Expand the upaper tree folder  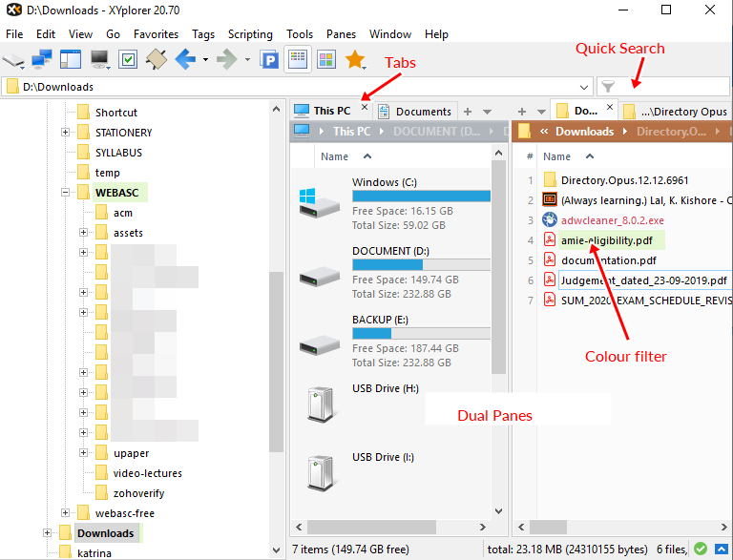[x=83, y=452]
